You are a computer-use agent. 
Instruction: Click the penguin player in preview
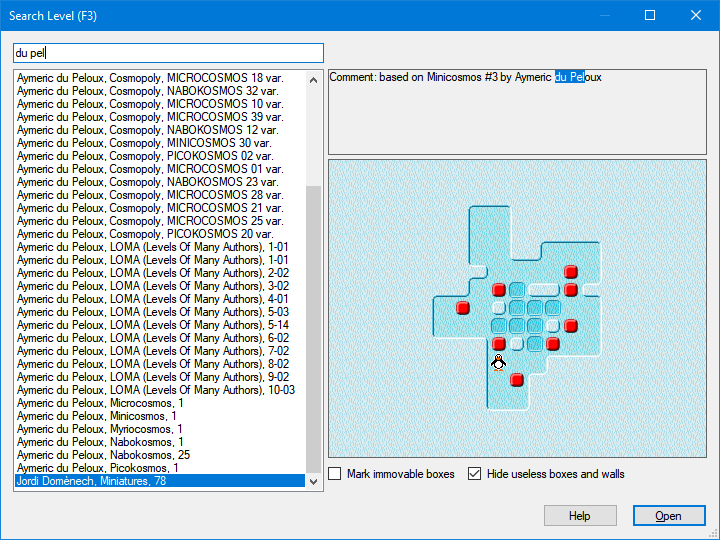pos(498,362)
